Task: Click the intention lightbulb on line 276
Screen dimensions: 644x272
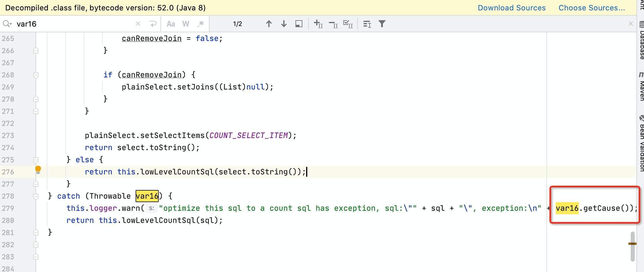Action: (x=38, y=170)
